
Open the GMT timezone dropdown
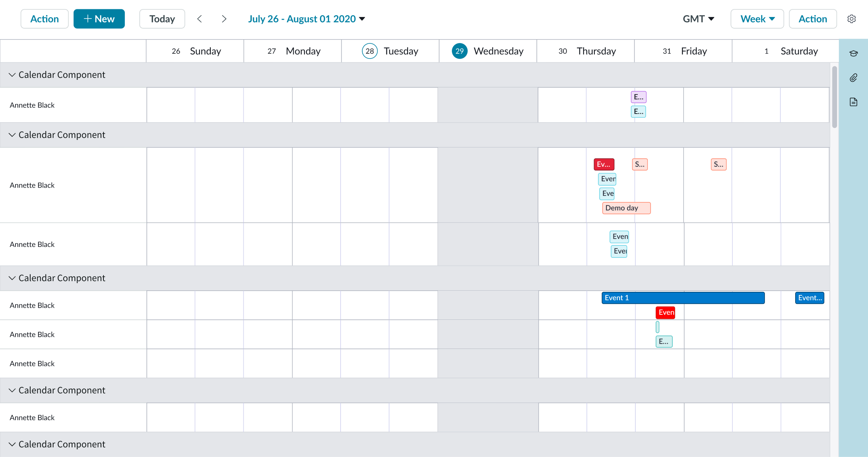[x=698, y=19]
